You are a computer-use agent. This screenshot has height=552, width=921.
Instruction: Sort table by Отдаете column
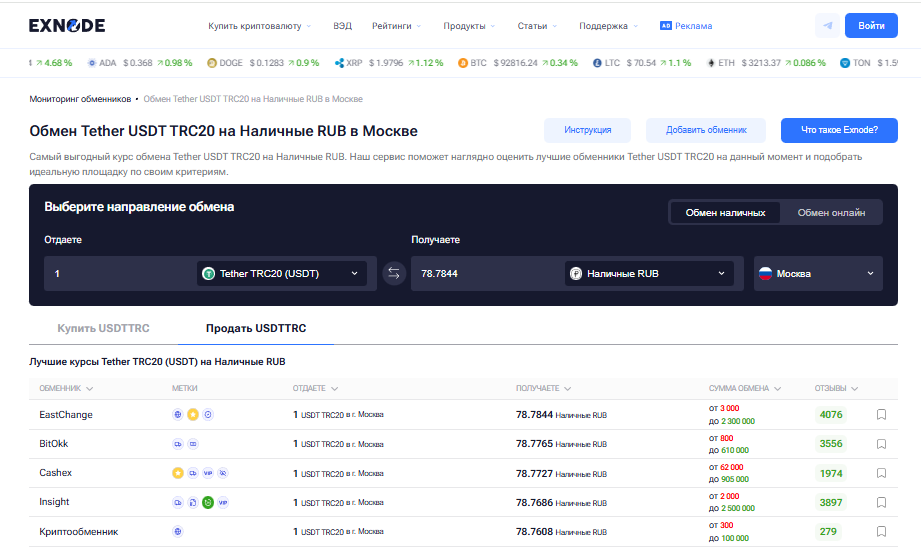pyautogui.click(x=315, y=388)
